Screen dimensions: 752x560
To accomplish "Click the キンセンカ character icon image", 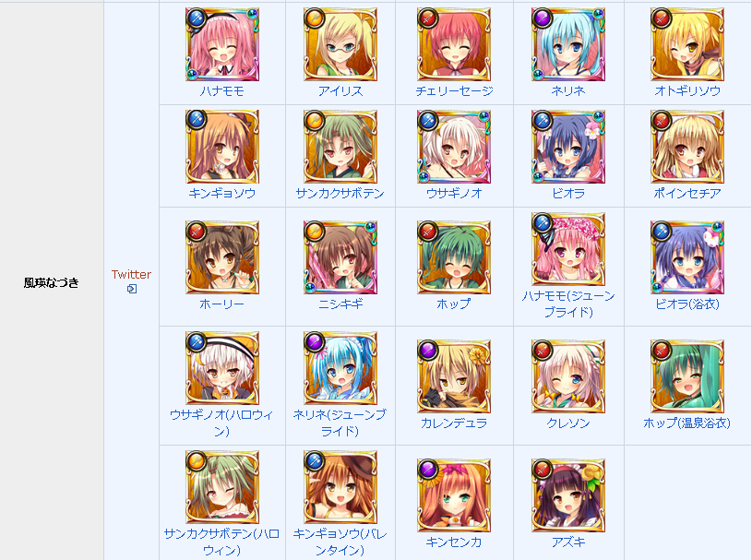I will pos(454,495).
